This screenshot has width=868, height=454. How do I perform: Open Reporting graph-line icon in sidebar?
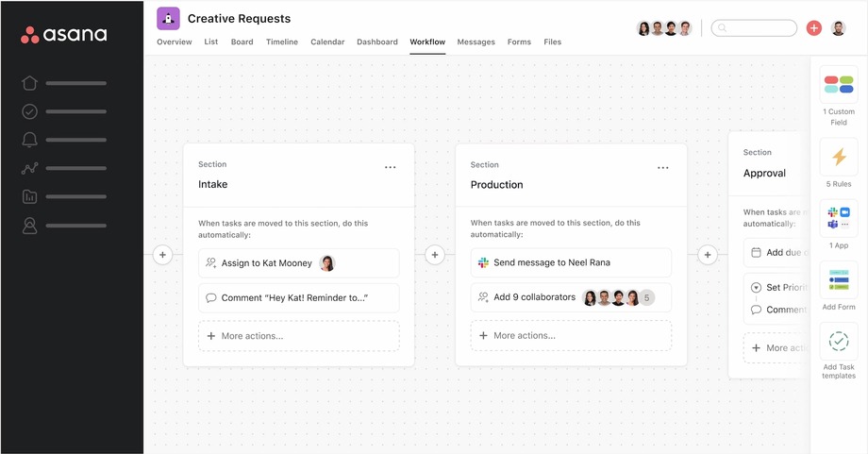coord(29,168)
